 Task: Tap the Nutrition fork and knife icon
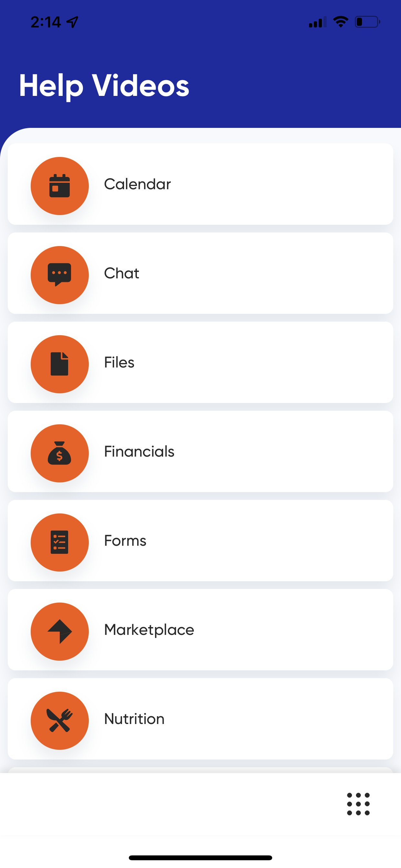click(x=60, y=720)
